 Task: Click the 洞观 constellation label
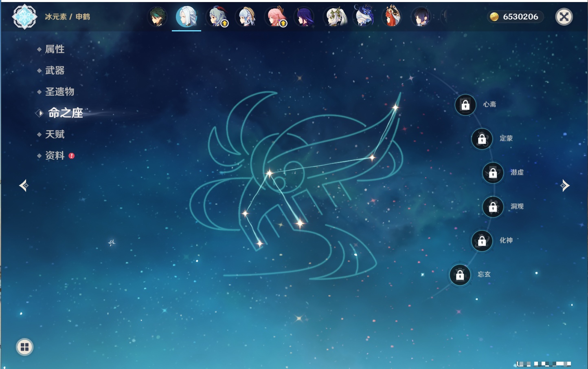tap(517, 206)
